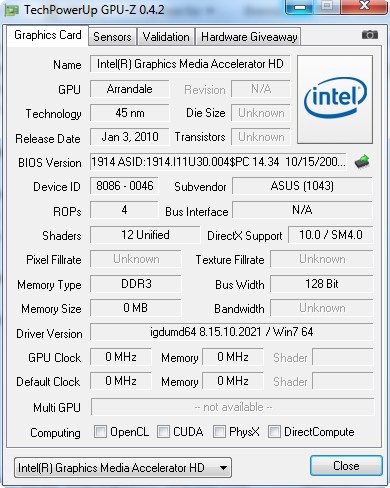Tick the DirectCompute checkbox
390x488 pixels.
click(274, 431)
